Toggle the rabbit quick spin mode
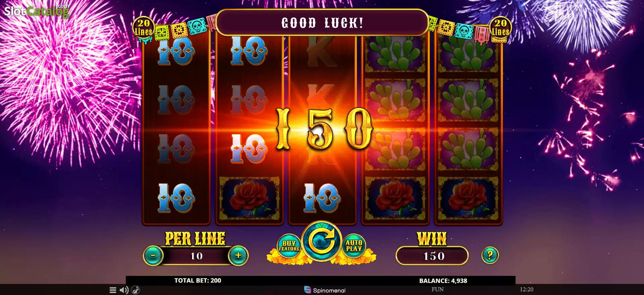The height and width of the screenshot is (295, 644). 136,290
